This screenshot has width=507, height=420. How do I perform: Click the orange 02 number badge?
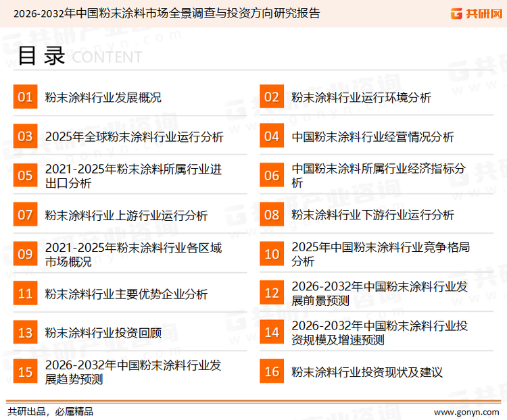click(x=272, y=97)
